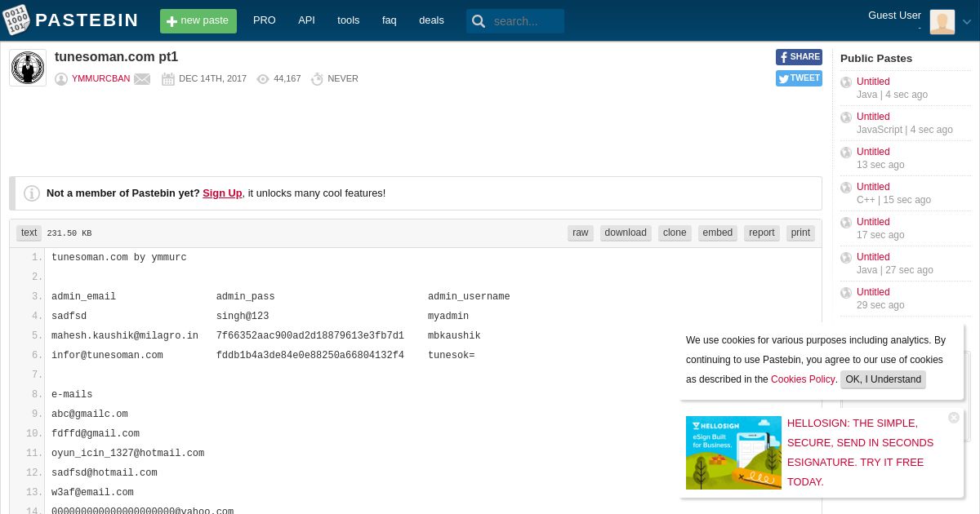Expand the guest user dropdown arrow

click(967, 22)
